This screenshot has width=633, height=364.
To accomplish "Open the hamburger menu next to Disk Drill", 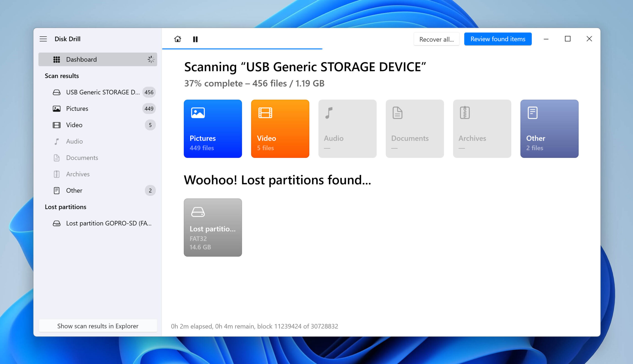I will tap(43, 39).
